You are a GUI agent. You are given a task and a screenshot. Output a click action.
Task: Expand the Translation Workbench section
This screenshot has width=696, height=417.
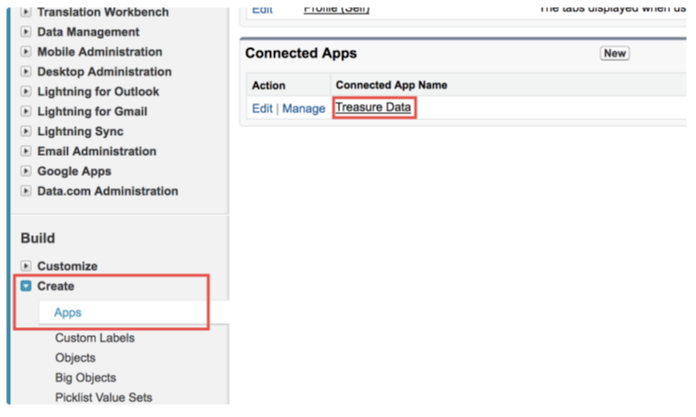pos(26,12)
